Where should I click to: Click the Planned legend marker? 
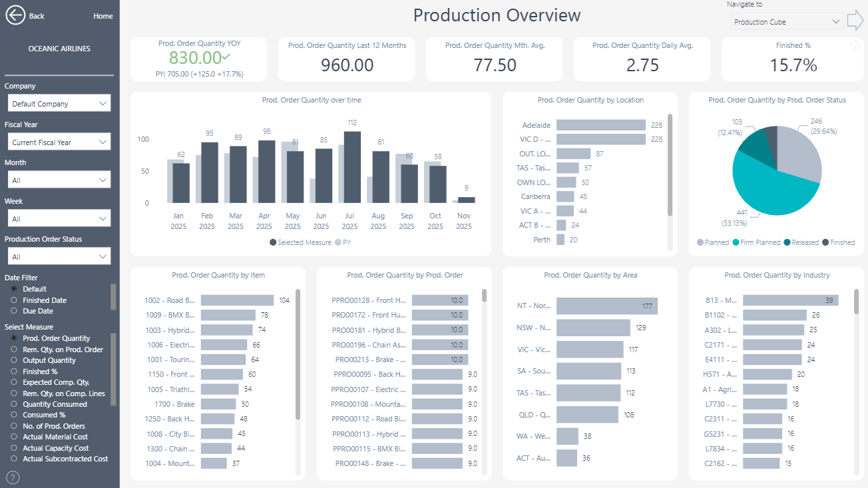pyautogui.click(x=700, y=242)
